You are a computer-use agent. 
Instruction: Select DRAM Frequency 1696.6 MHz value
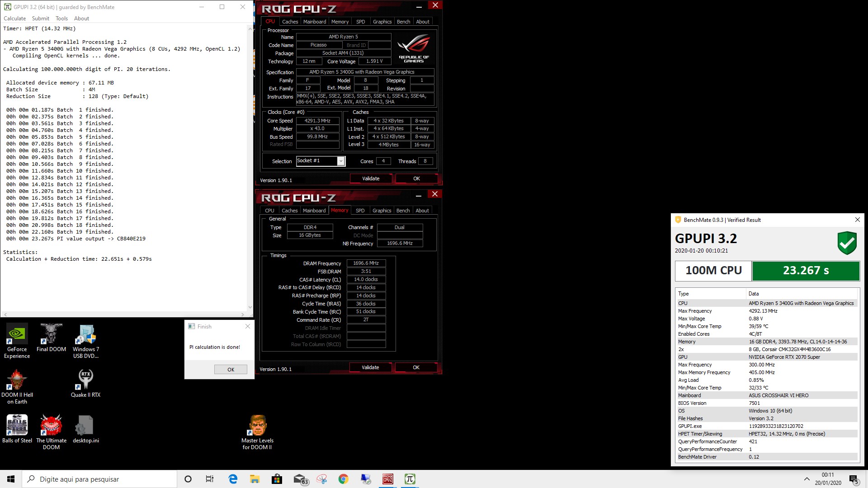click(366, 263)
